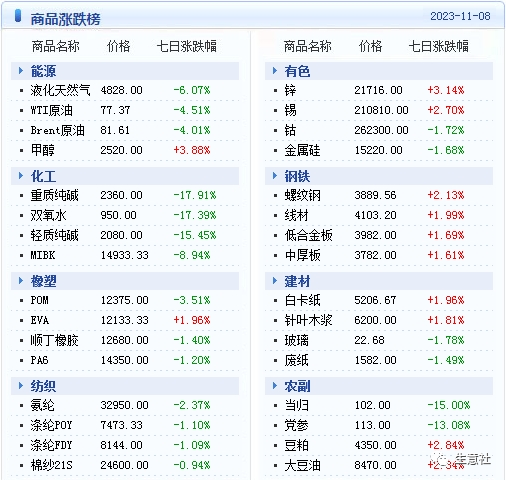
Task: Select 中厚板 commodity name
Action: (302, 255)
